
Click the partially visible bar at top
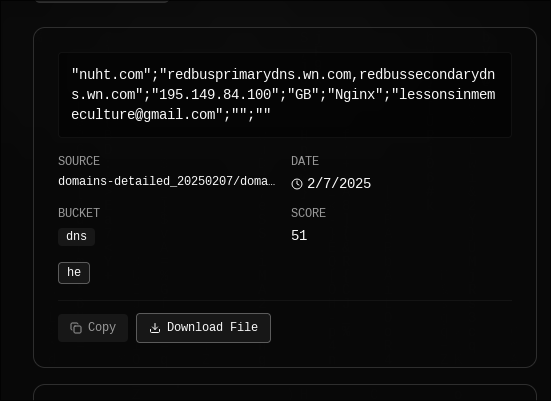coord(102,1)
